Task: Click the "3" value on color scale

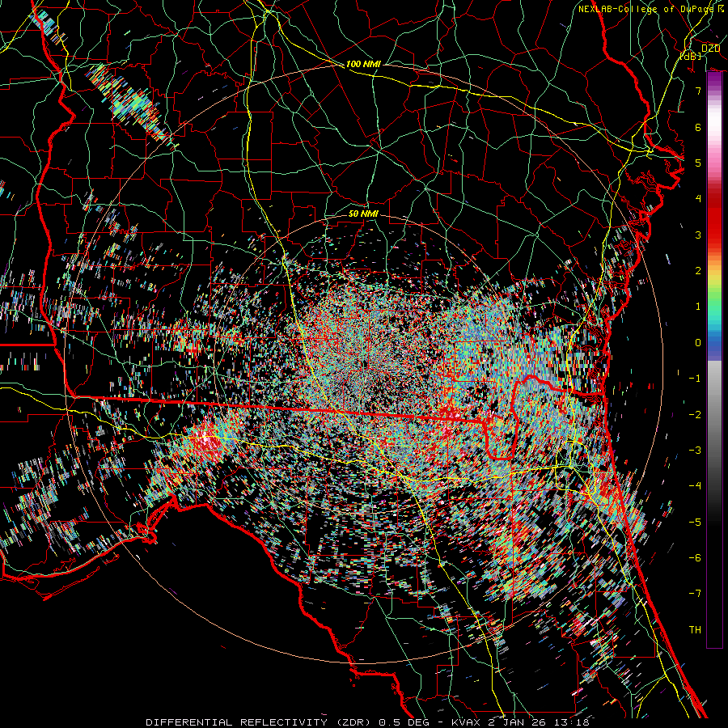Action: (698, 235)
